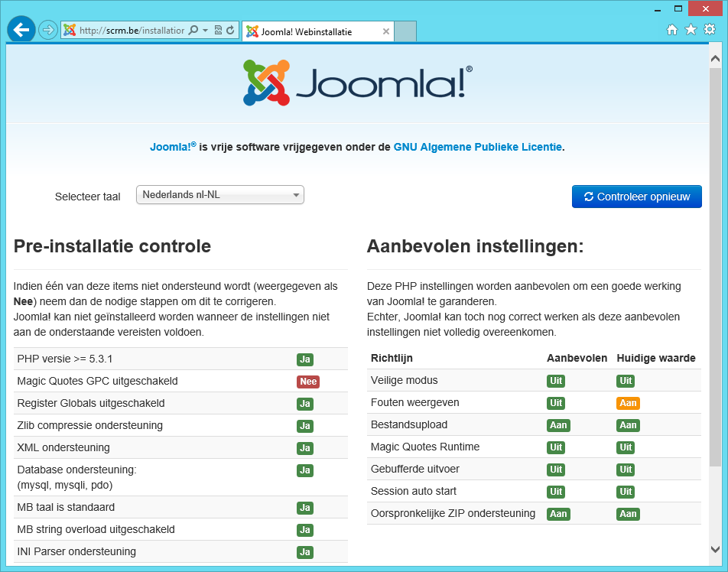Open the browser Tools gear icon
728x572 pixels.
coord(710,30)
